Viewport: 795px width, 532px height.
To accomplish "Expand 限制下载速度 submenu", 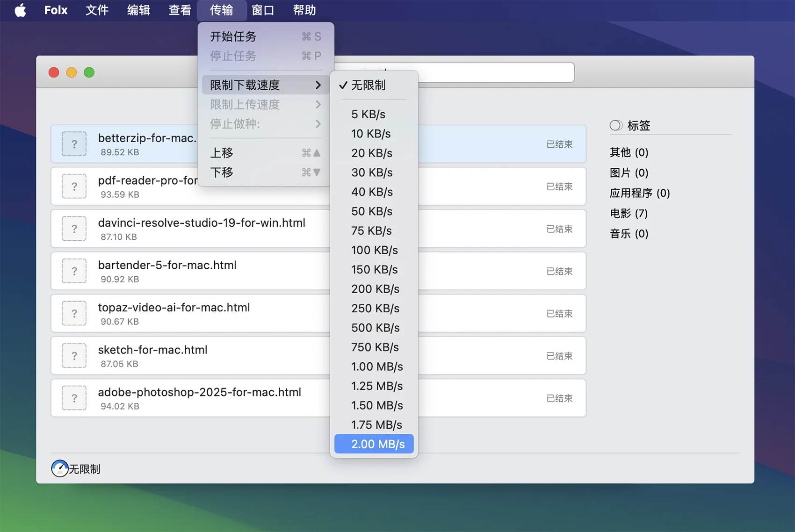I will click(x=266, y=85).
